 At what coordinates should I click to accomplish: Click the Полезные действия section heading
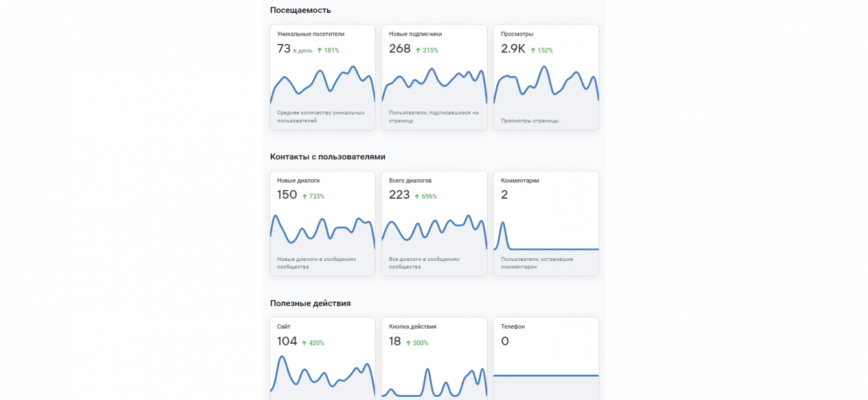pos(310,303)
